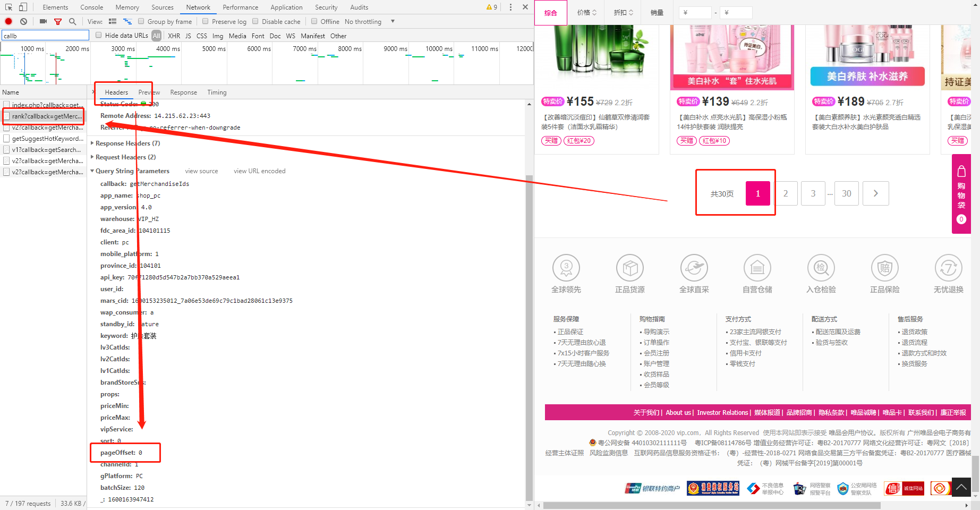
Task: Go to results page 2
Action: (x=786, y=193)
